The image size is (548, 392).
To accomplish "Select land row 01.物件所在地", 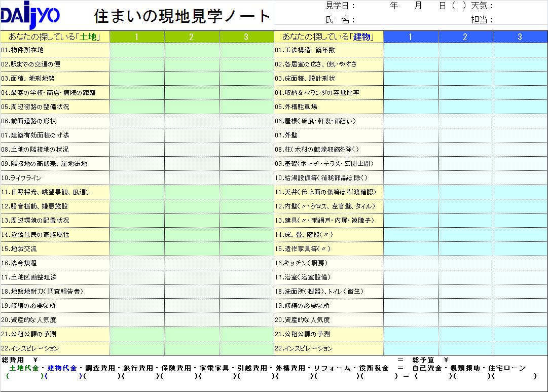I will [x=55, y=50].
